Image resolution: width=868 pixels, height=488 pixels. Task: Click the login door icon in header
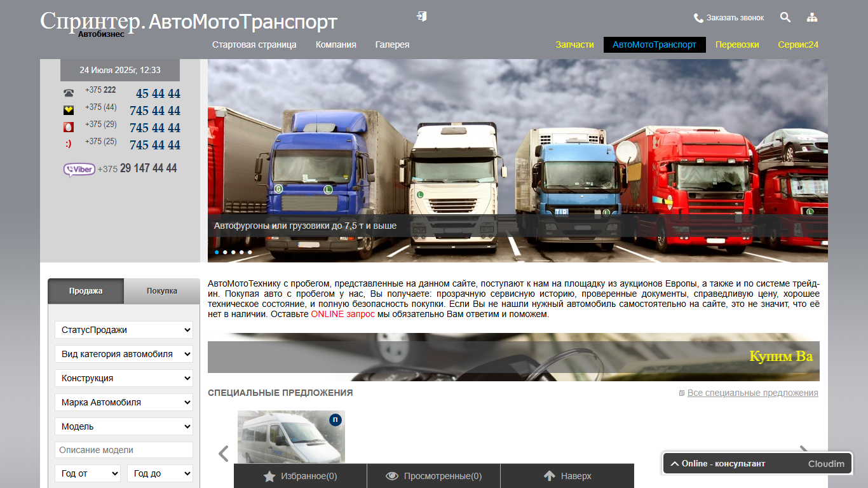(422, 17)
